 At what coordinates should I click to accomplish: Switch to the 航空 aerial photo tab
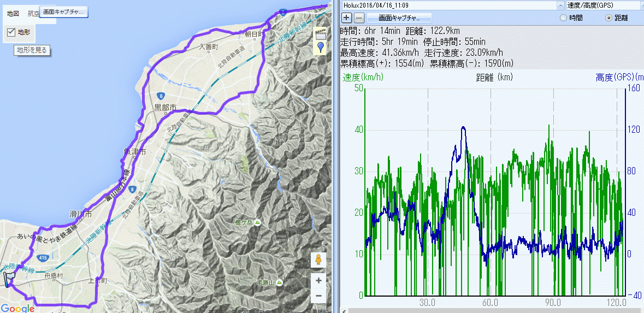[33, 13]
